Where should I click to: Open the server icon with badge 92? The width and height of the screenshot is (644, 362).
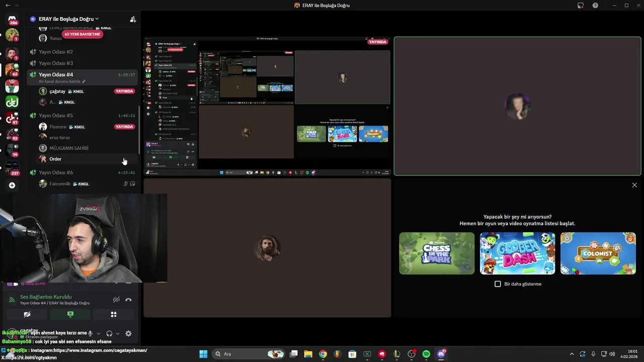[x=12, y=135]
